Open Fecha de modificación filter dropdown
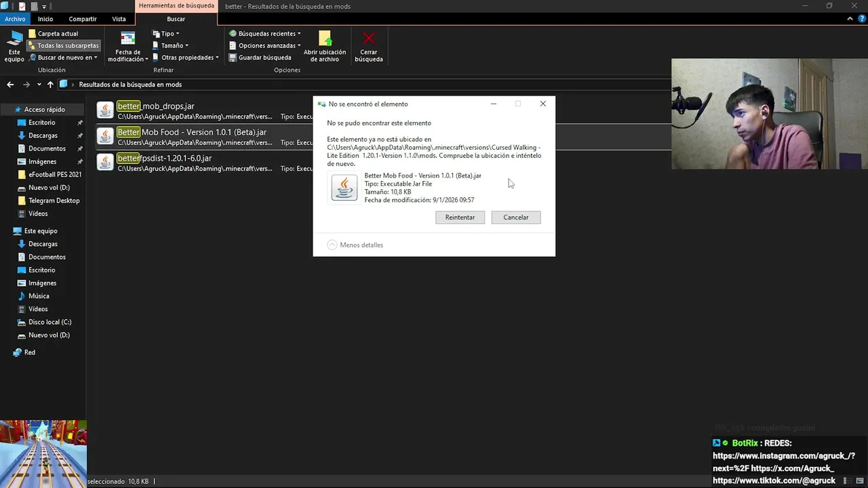Image resolution: width=868 pixels, height=488 pixels. (x=127, y=46)
